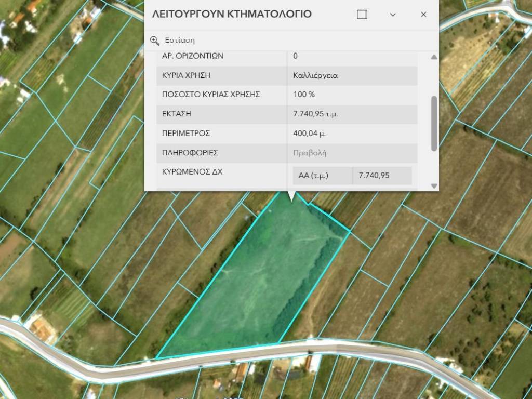Screen dimensions: 532x399
Task: Click the popup's vertical scrollbar thumb
Action: tap(434, 123)
